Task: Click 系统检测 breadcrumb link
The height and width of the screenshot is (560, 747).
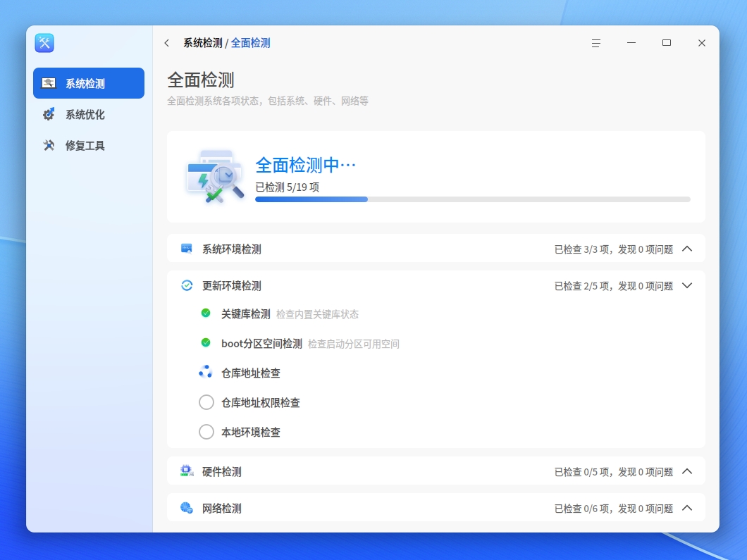Action: point(203,44)
